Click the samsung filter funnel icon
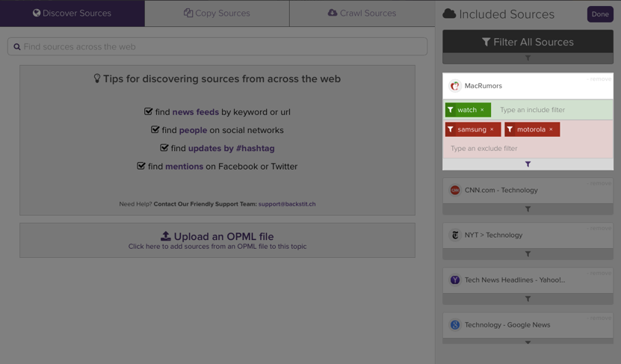 451,129
